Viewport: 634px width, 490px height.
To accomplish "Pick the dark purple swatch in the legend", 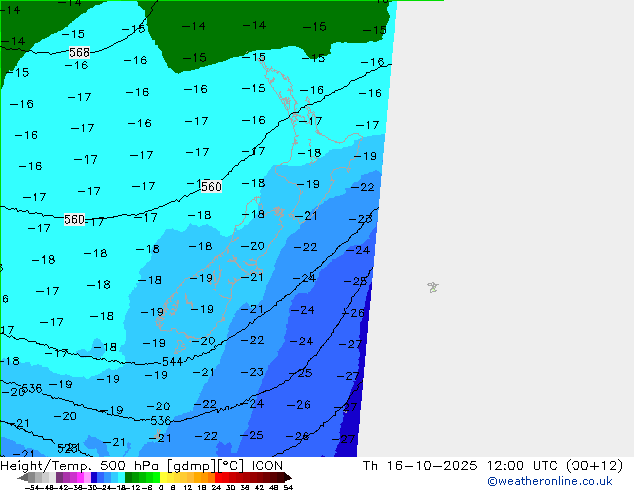I will 59,478.
